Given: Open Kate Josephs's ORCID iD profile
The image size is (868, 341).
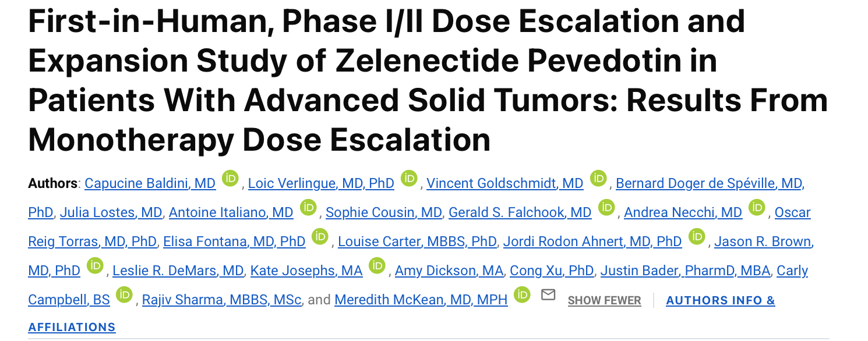Looking at the screenshot, I should [x=376, y=266].
